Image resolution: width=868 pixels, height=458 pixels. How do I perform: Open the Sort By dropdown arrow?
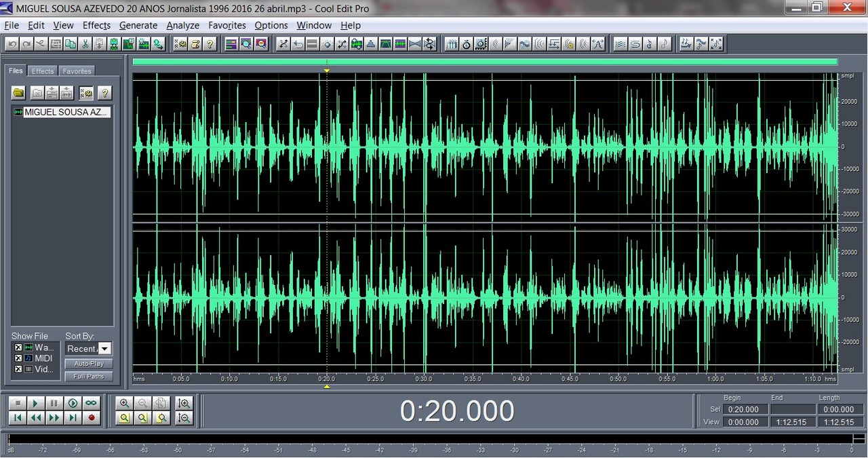tap(104, 349)
